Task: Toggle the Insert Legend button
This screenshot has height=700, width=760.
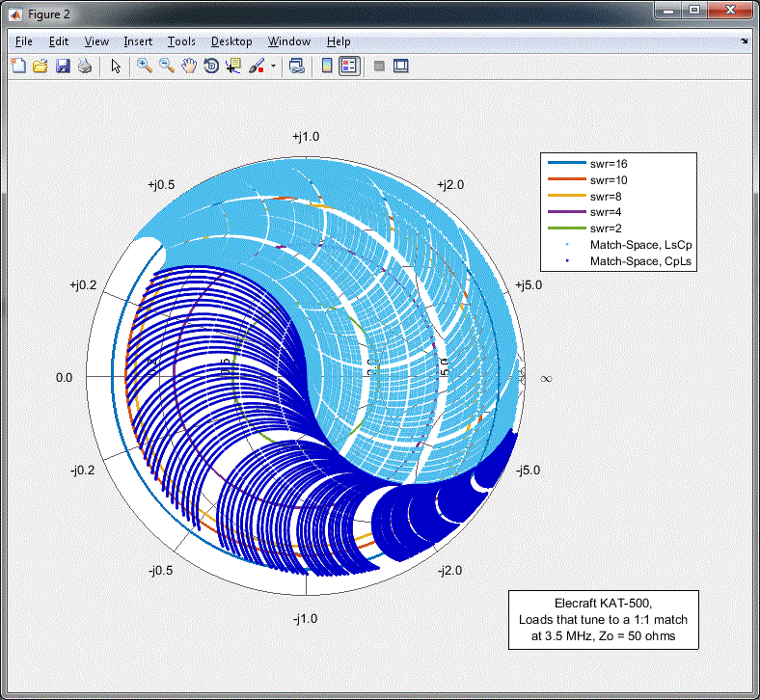Action: click(349, 67)
